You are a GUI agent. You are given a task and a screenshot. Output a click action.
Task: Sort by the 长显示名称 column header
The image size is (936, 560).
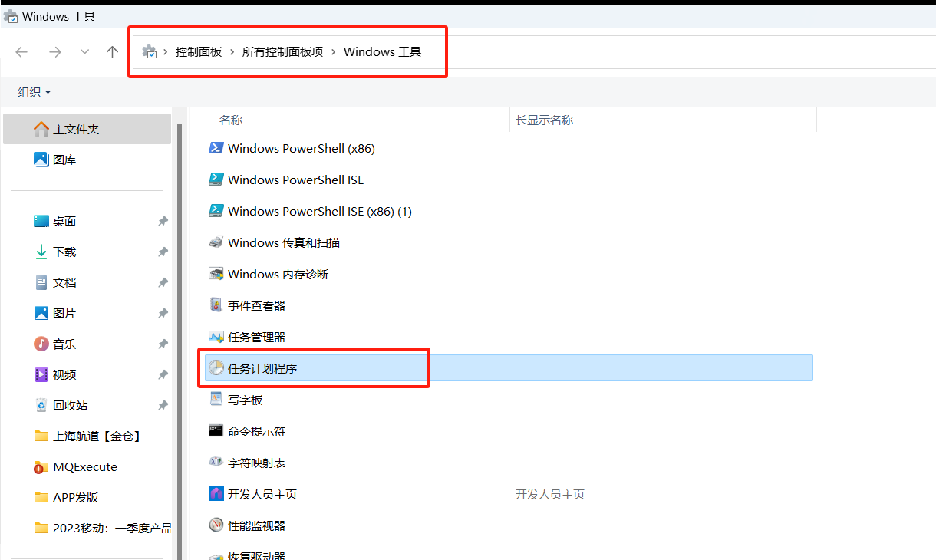click(544, 120)
